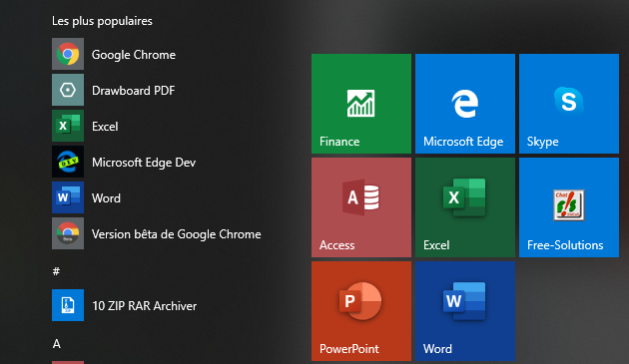The image size is (629, 364).
Task: Click the 'Google Chrome' label text
Action: (x=134, y=55)
